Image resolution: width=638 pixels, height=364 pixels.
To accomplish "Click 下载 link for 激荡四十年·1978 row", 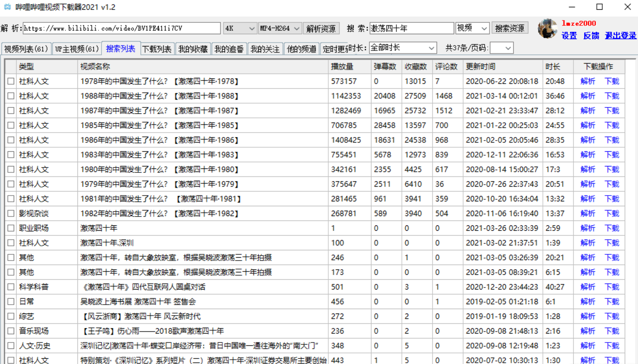I will click(612, 81).
